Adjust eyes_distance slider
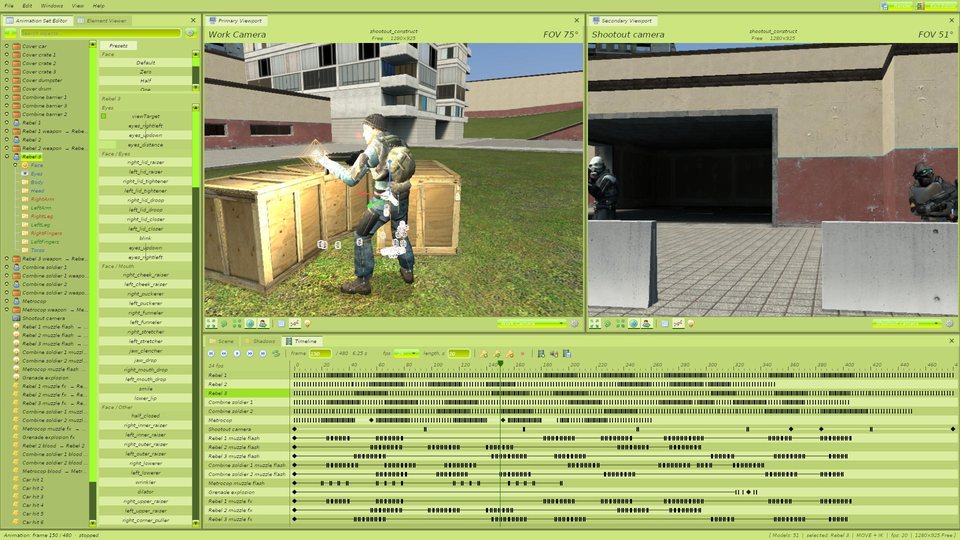This screenshot has height=540, width=960. 145,144
